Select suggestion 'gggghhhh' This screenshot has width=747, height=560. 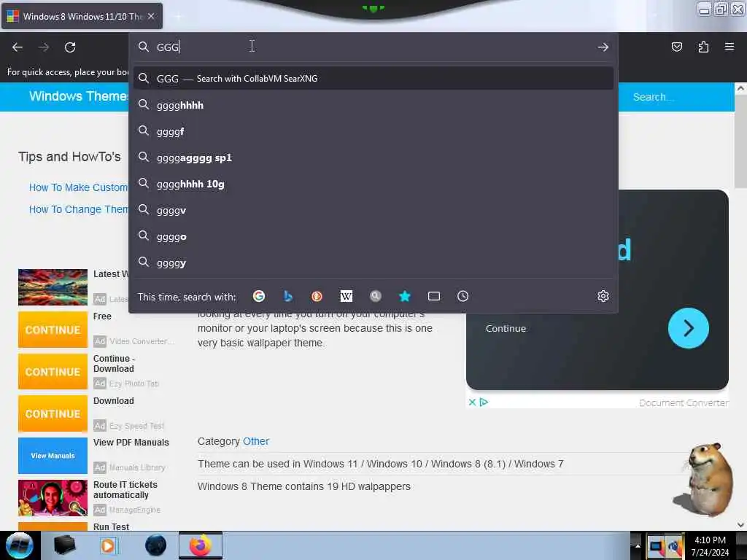tap(373, 105)
